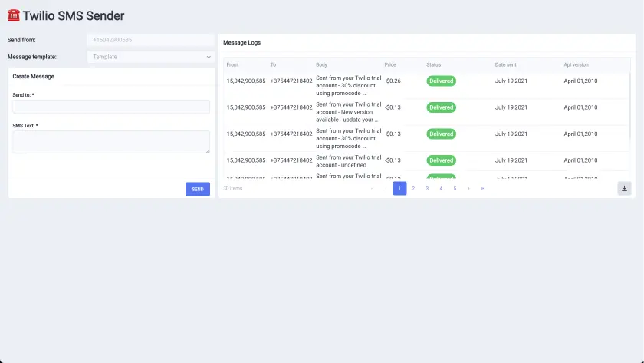This screenshot has width=644, height=363.
Task: Click +375447218402 in the first log row
Action: (x=291, y=81)
